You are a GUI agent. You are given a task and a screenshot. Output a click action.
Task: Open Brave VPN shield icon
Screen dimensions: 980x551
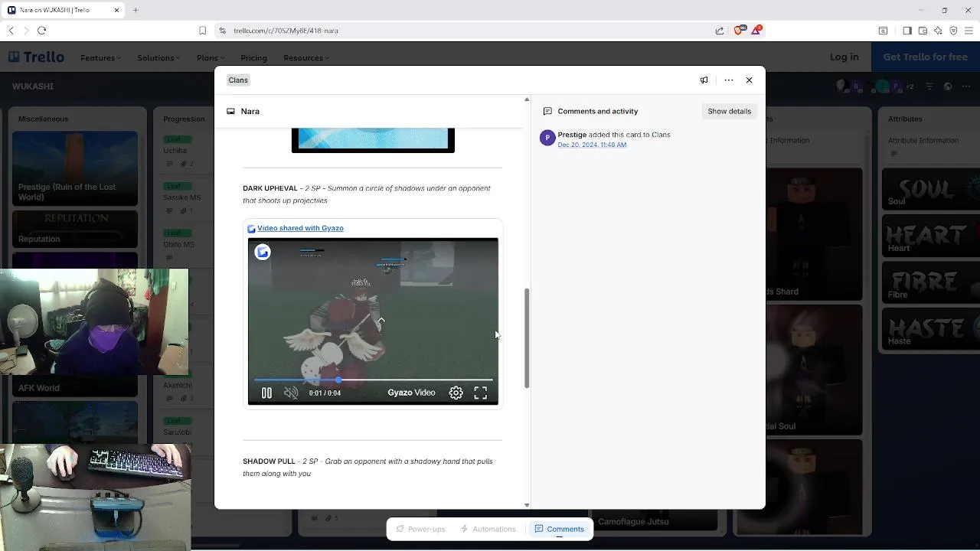click(953, 31)
